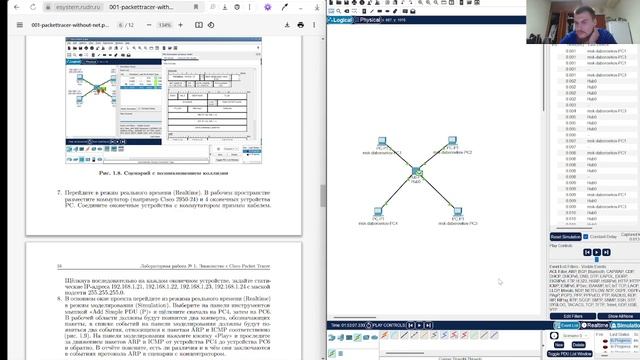640x360 pixels.
Task: Adjust simulation speed slider handle
Action: [x=597, y=260]
